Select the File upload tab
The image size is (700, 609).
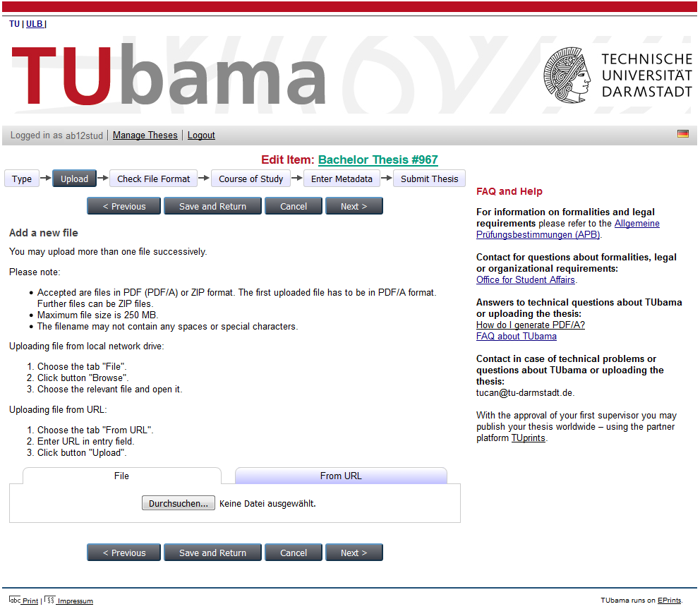pyautogui.click(x=122, y=476)
